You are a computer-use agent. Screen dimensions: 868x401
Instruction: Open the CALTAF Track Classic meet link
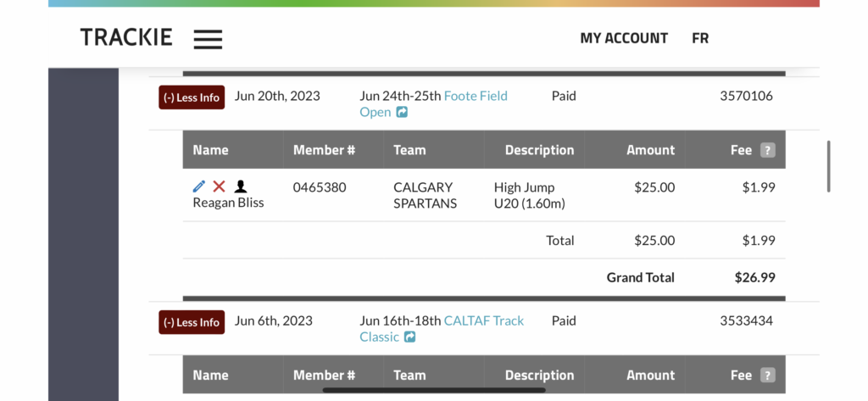(x=442, y=328)
